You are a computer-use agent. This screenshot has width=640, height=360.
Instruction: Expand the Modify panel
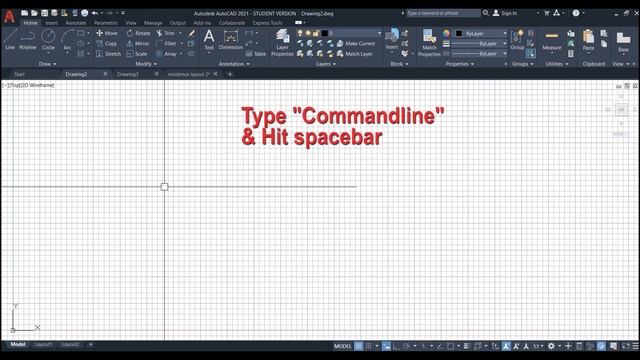(146, 64)
